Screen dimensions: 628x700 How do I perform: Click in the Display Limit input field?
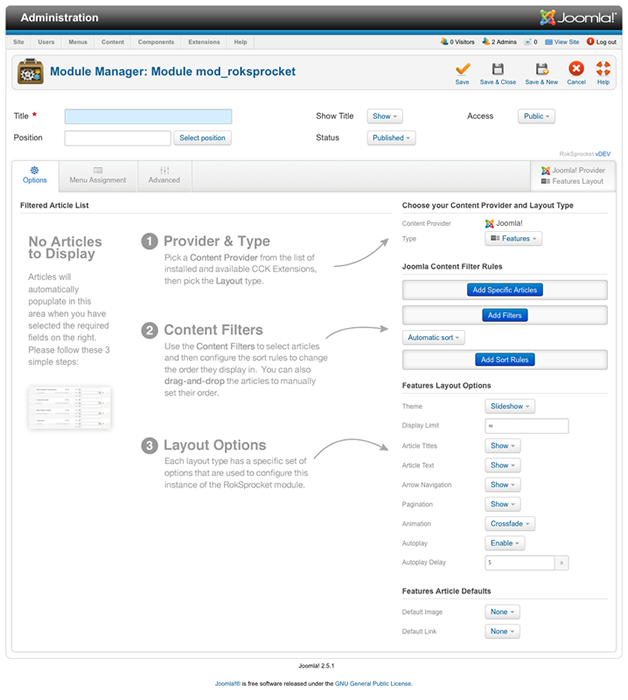click(527, 426)
